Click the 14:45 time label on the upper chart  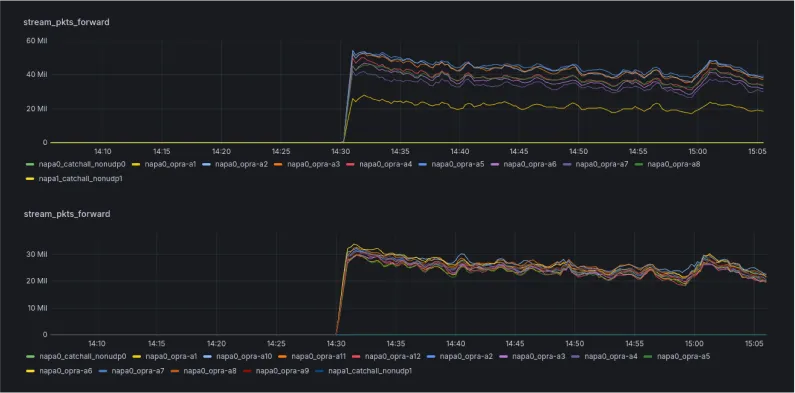[519, 151]
